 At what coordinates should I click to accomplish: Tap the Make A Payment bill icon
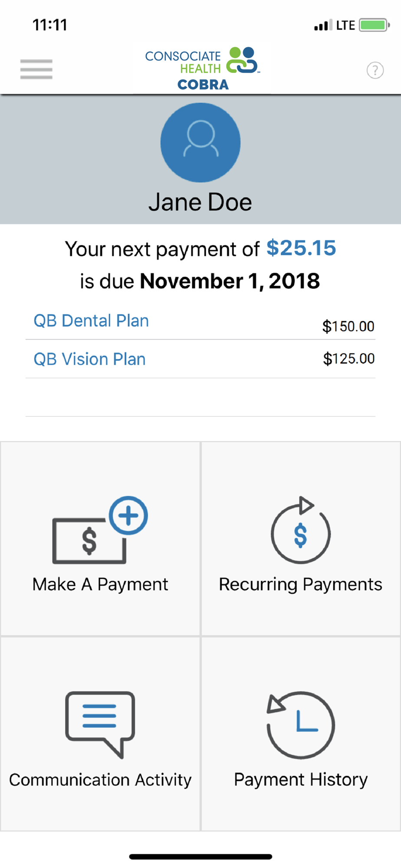99,530
